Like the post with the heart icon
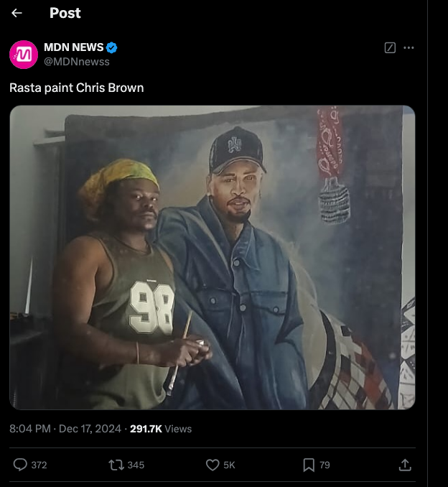This screenshot has width=448, height=487. (213, 465)
